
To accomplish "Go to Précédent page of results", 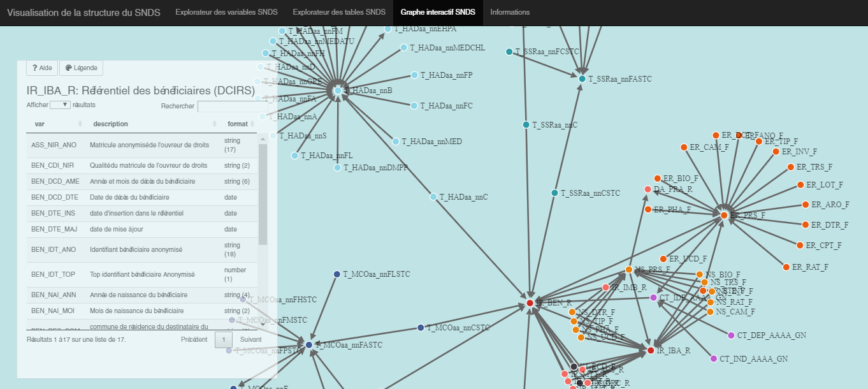I will pos(194,340).
